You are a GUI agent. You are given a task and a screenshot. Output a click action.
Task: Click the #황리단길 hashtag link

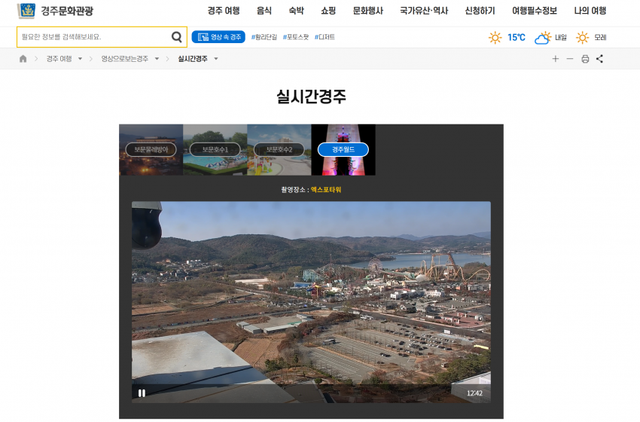[265, 38]
